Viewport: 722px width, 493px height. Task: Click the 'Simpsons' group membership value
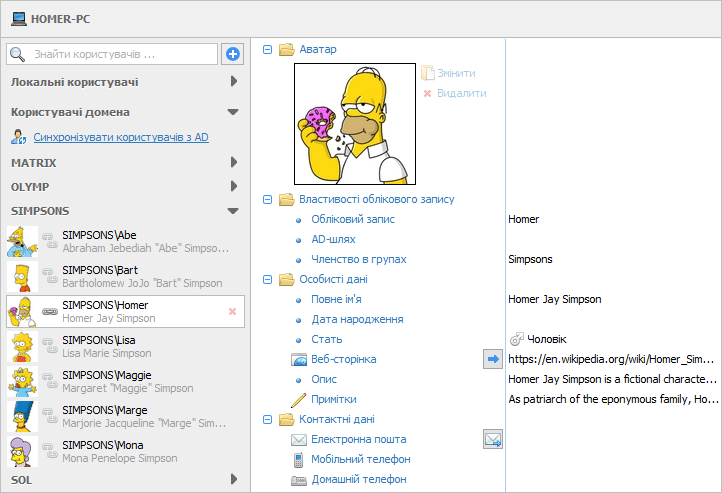[x=530, y=259]
